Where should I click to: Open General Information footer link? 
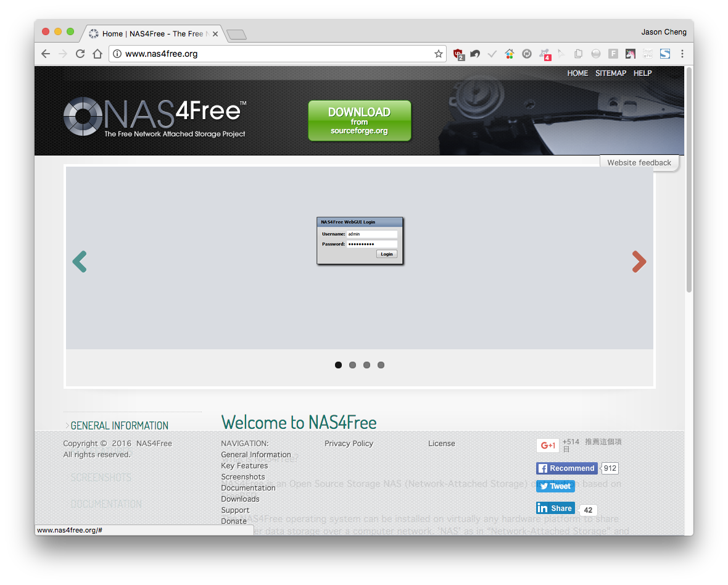(256, 455)
